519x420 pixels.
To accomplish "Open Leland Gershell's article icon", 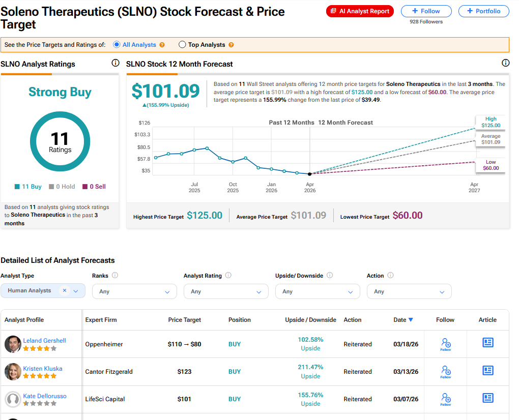I will [487, 344].
